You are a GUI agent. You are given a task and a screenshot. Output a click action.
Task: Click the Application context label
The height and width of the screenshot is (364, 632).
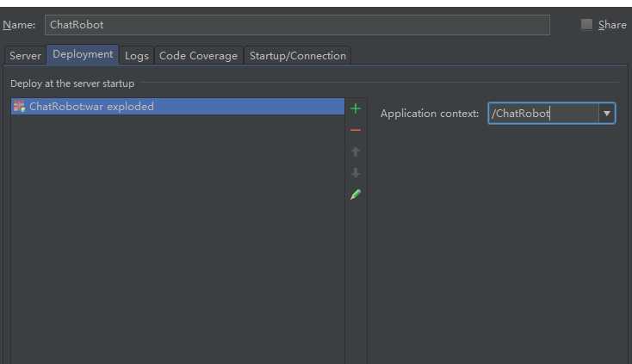tap(430, 114)
